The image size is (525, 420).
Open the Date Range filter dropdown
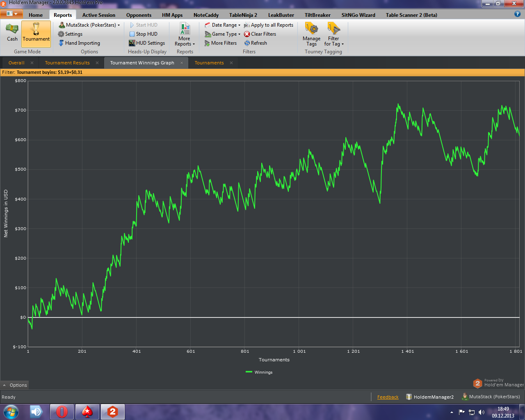[222, 25]
